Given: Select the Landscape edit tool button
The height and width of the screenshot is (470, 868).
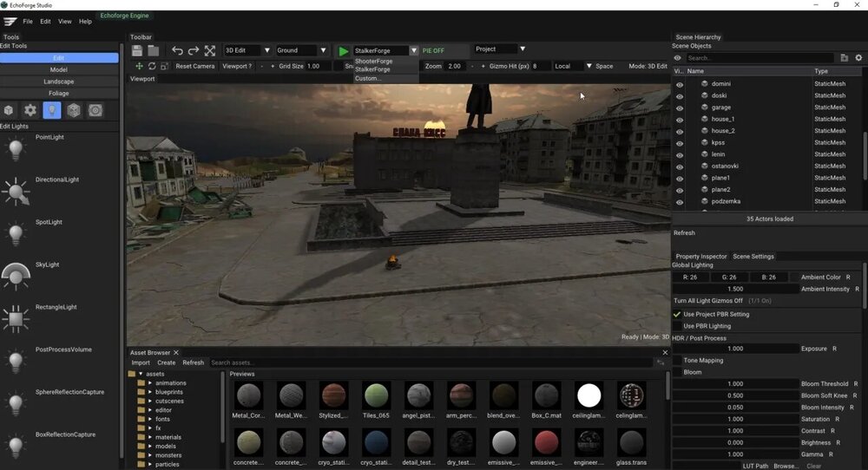Looking at the screenshot, I should point(59,82).
